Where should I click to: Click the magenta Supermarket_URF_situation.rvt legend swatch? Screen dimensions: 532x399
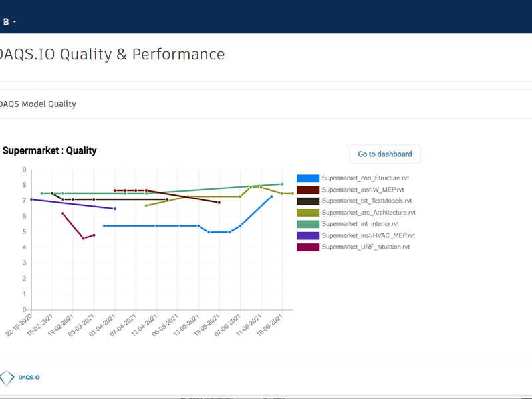point(308,247)
